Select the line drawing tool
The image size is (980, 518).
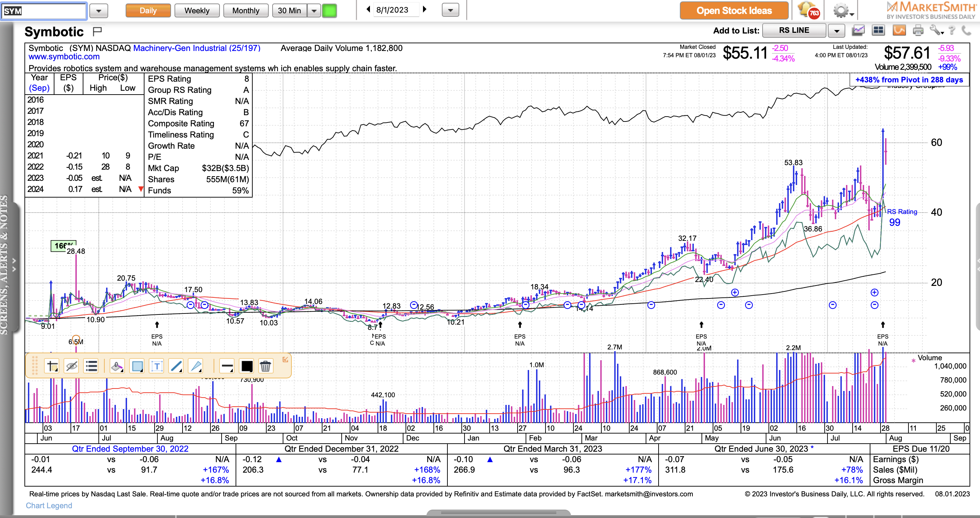click(176, 366)
